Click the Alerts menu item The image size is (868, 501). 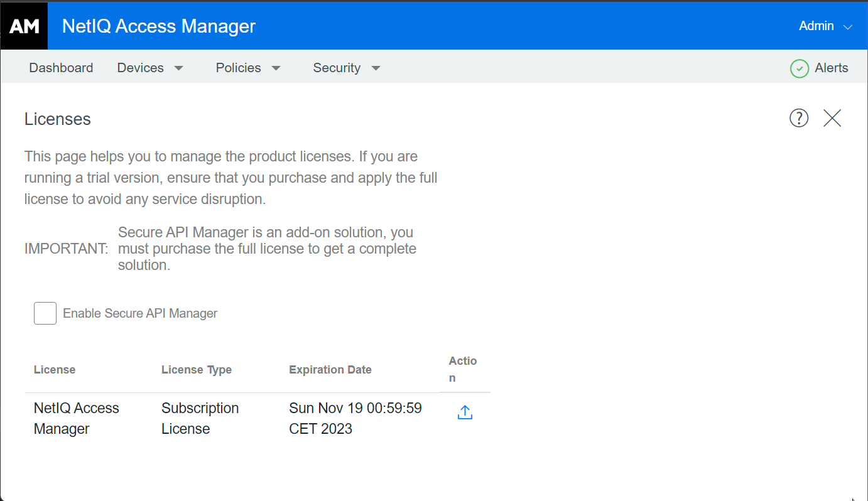[832, 68]
